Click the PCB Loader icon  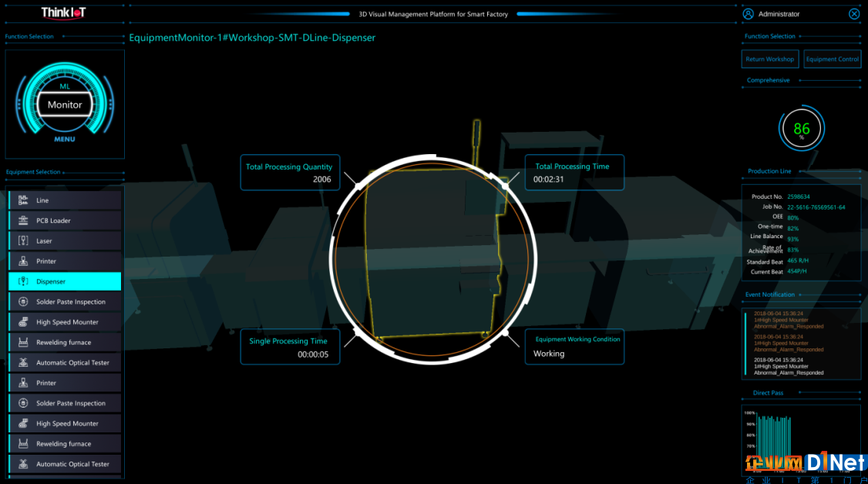23,220
